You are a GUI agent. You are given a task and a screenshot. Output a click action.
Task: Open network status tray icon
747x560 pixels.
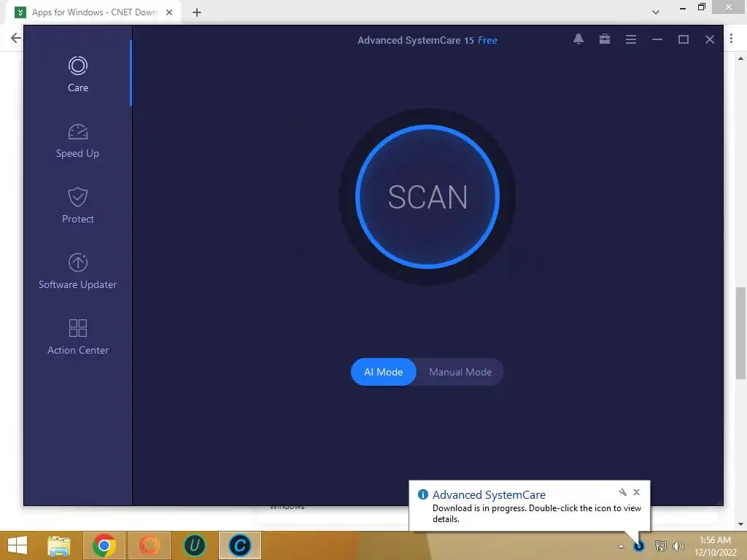pos(661,545)
